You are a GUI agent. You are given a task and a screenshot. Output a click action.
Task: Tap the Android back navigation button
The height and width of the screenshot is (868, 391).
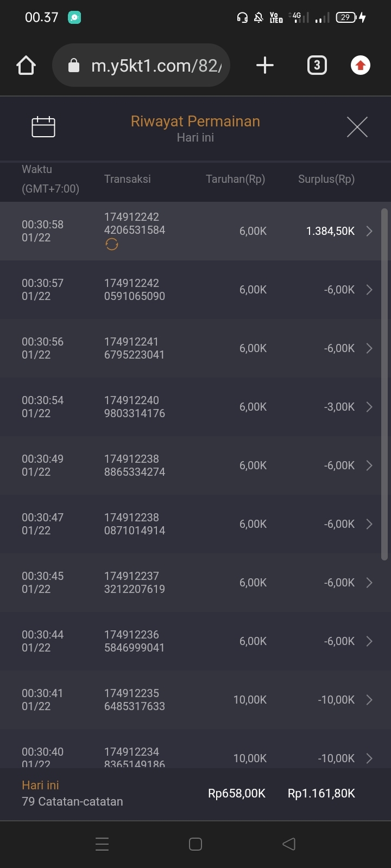click(289, 844)
